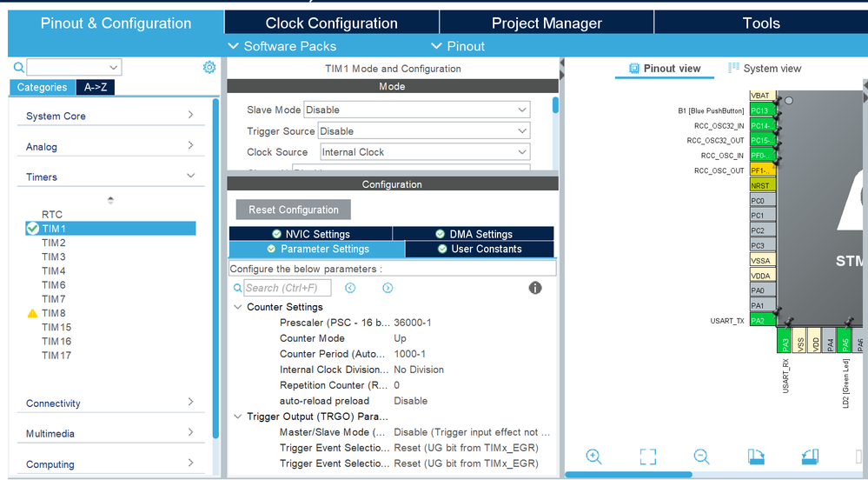Click the categories panel vertical scrollbar

coord(215,269)
